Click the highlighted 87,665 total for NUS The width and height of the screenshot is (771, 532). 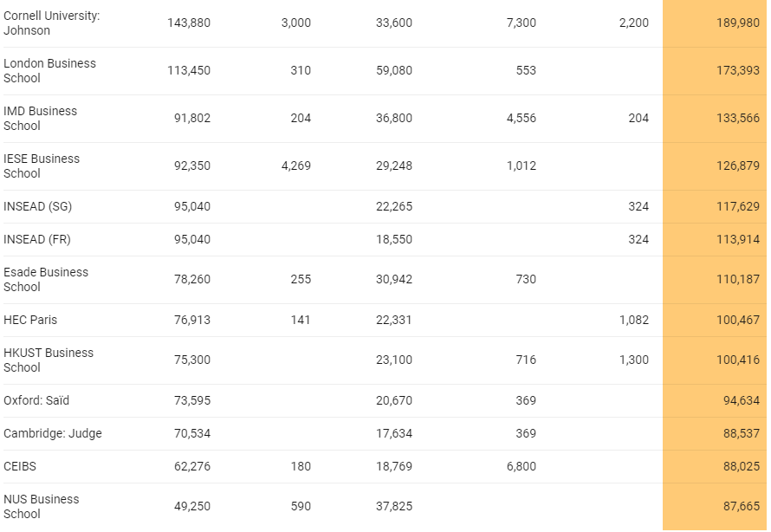[739, 507]
